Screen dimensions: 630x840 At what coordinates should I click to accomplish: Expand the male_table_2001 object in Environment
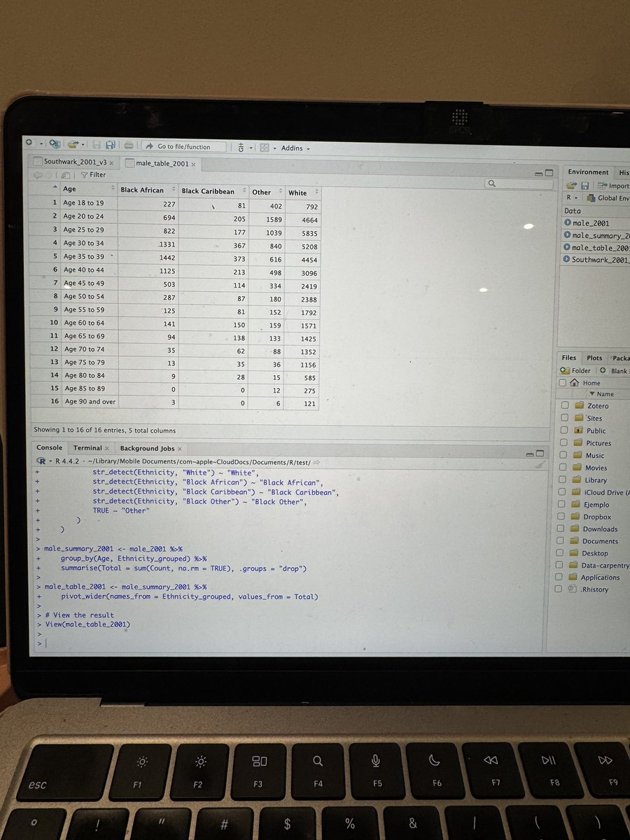(568, 247)
